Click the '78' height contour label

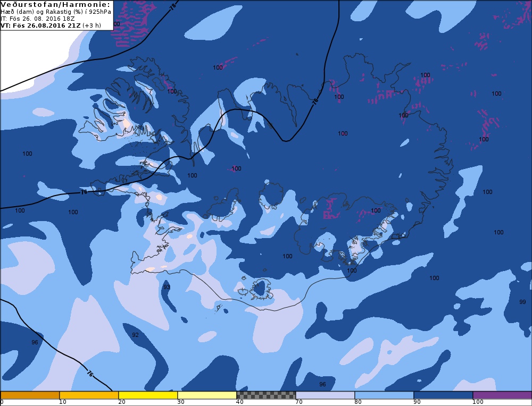[173, 6]
